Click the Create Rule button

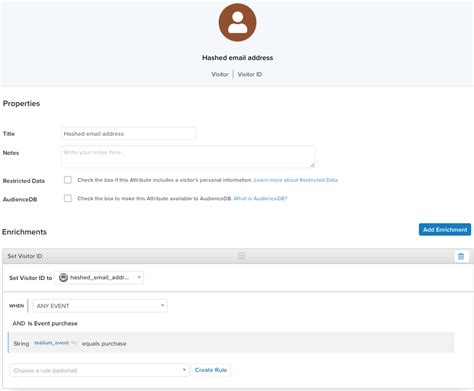click(x=211, y=370)
